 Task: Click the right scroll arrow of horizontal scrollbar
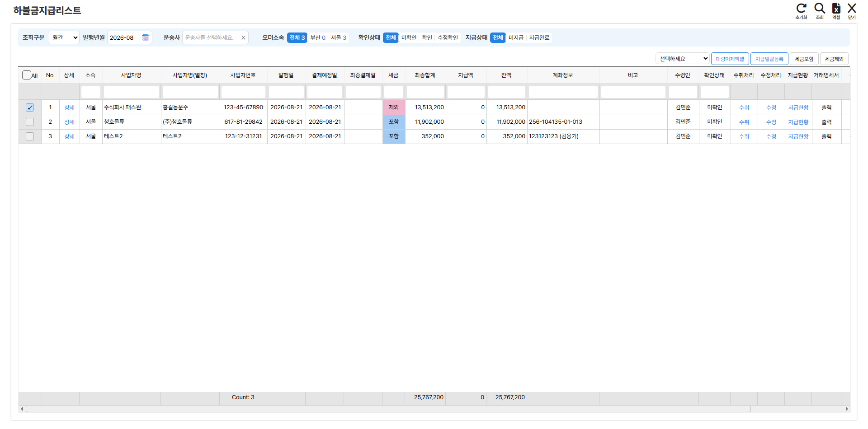[847, 409]
